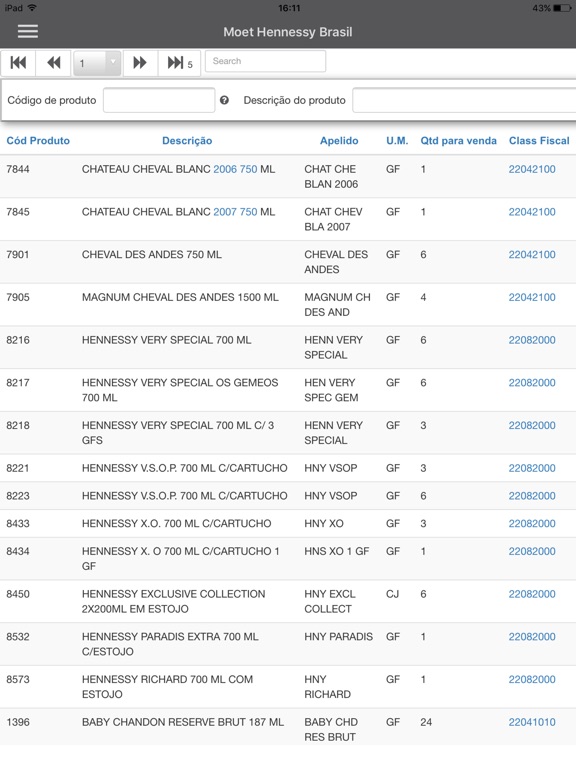The image size is (576, 768).
Task: Click product code 1396
Action: point(18,721)
